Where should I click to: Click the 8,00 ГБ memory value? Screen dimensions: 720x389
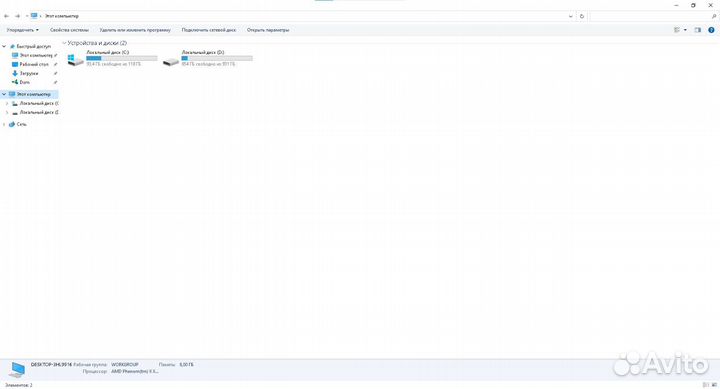click(x=186, y=365)
